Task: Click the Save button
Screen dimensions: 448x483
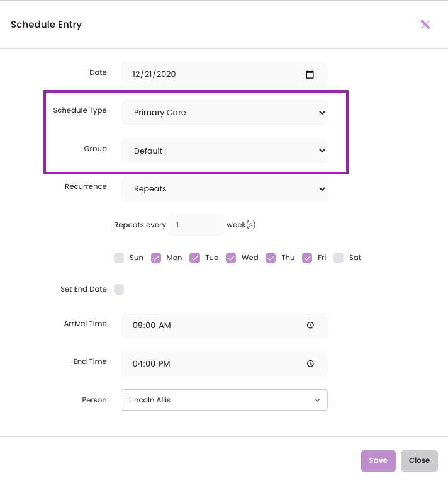Action: tap(378, 460)
